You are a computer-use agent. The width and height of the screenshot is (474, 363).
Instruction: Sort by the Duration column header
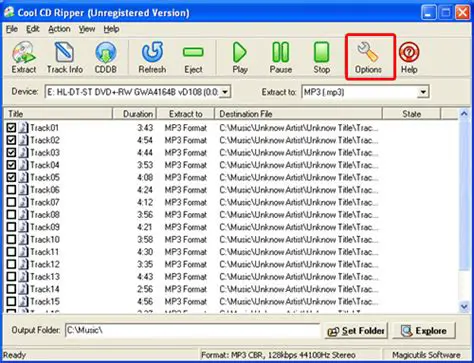tap(135, 114)
